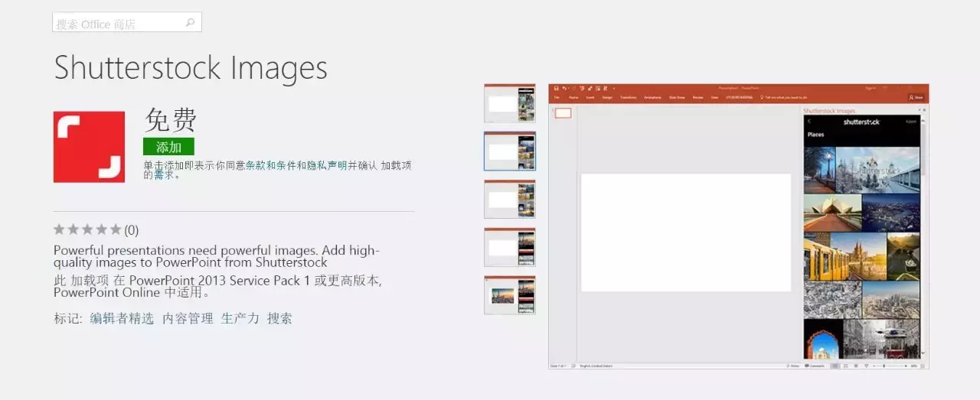Select the third screenshot thumbnail
980x400 pixels.
(x=510, y=199)
